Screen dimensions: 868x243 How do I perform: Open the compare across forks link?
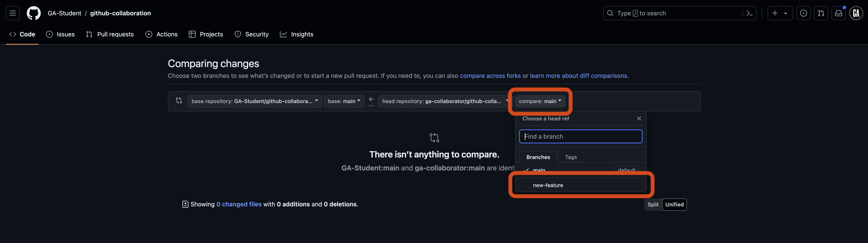coord(490,75)
